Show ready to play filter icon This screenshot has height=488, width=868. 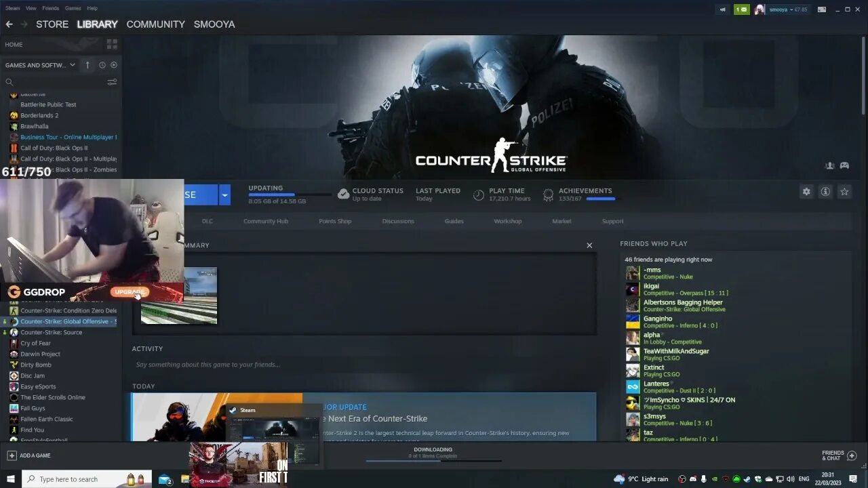click(x=113, y=65)
